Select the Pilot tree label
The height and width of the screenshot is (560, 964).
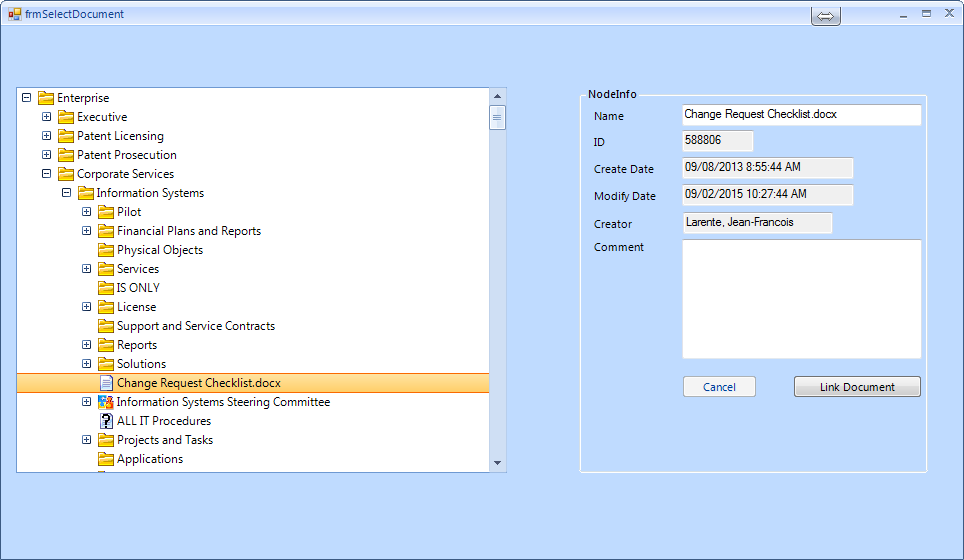[x=129, y=212]
